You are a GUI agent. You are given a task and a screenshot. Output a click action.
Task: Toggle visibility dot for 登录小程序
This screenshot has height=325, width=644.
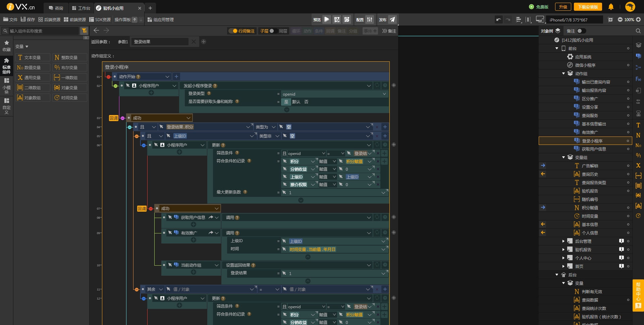pyautogui.click(x=628, y=141)
